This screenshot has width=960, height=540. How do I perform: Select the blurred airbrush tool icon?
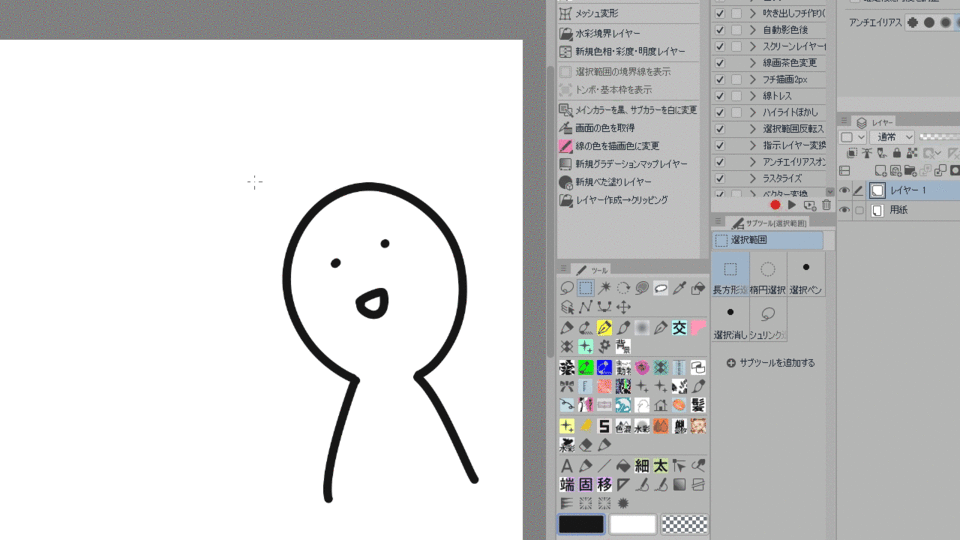642,328
